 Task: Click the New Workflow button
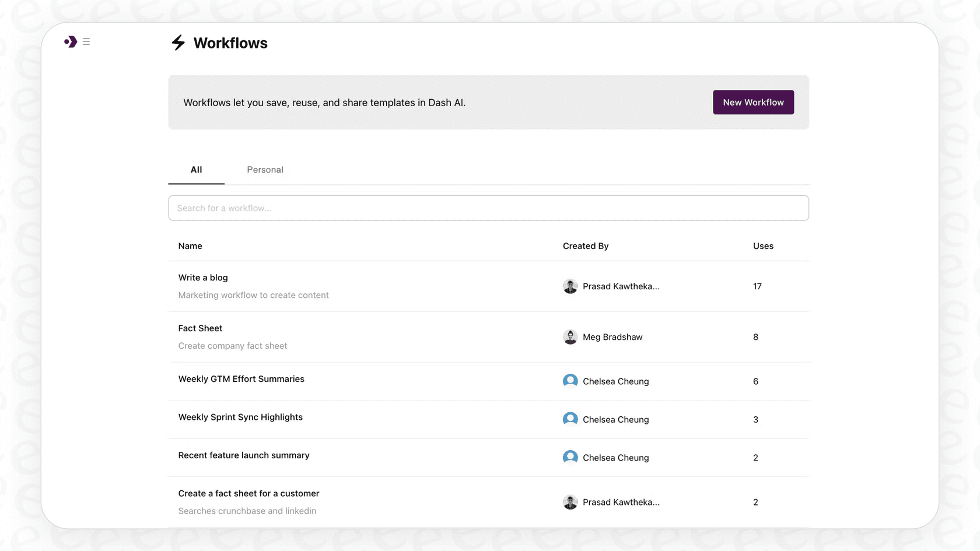[753, 102]
